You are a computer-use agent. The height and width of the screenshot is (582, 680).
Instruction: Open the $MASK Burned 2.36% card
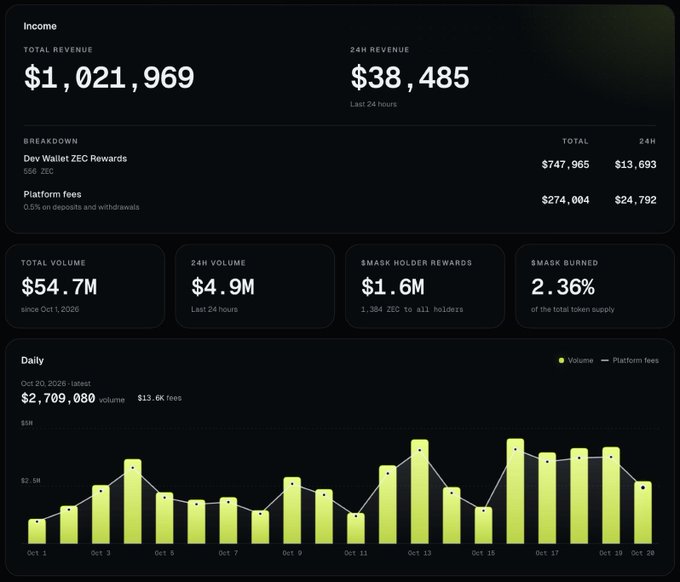click(595, 286)
